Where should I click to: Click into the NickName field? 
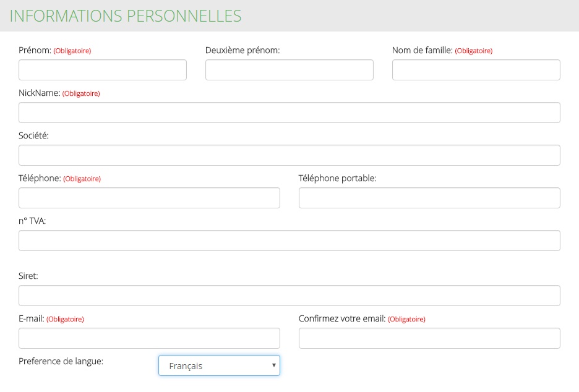click(x=289, y=113)
